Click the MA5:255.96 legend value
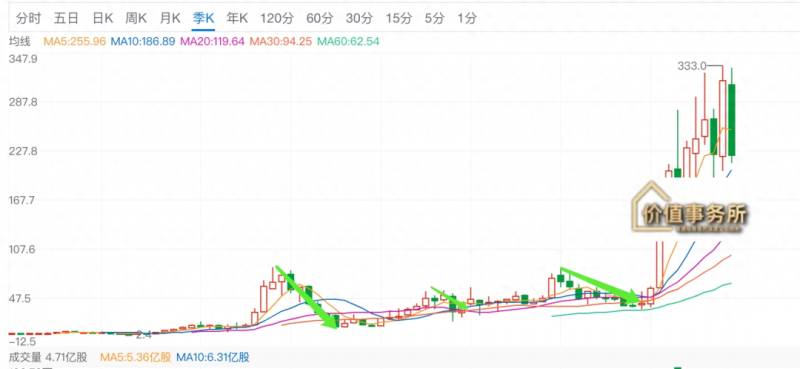The image size is (800, 369). point(74,41)
